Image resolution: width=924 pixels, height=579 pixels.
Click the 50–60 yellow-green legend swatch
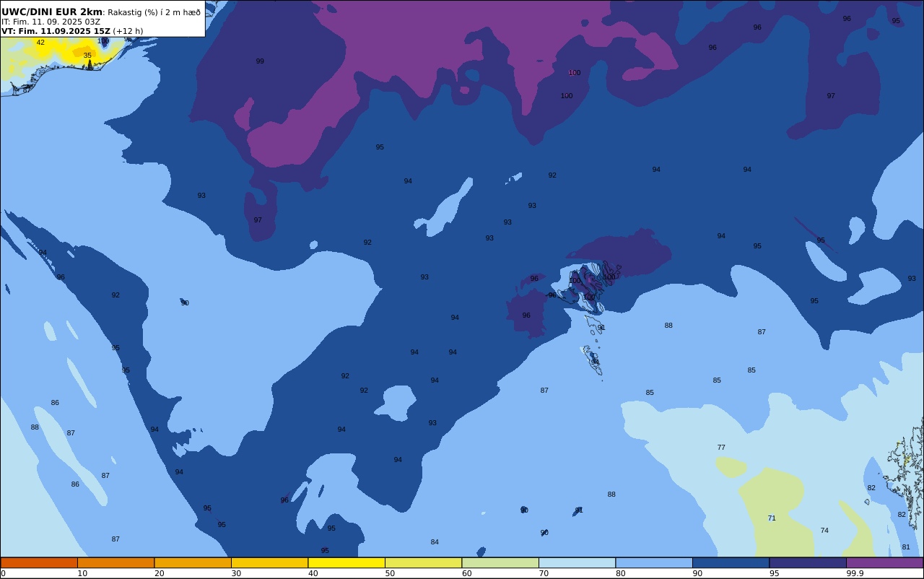pos(423,562)
